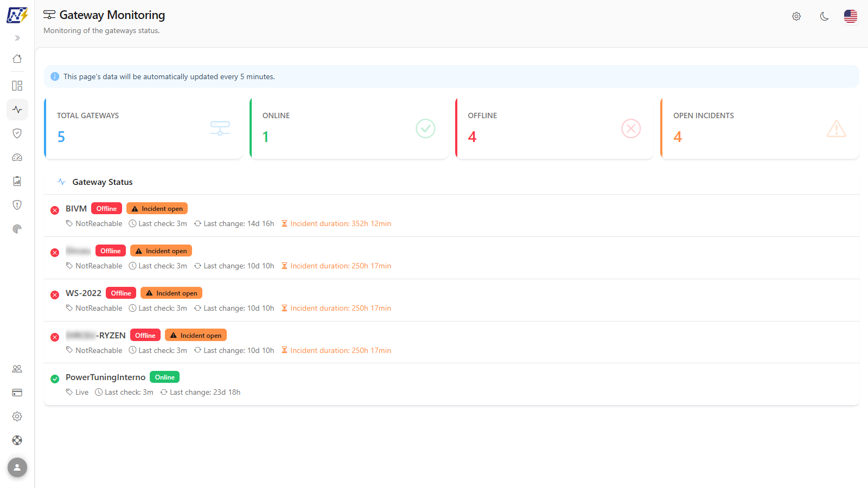The image size is (868, 488).
Task: Open the users group sidebar icon
Action: pyautogui.click(x=17, y=369)
